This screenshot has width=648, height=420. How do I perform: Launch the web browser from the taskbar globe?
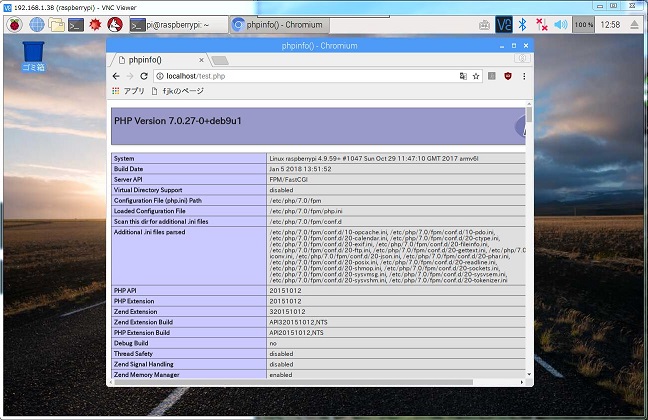click(36, 25)
